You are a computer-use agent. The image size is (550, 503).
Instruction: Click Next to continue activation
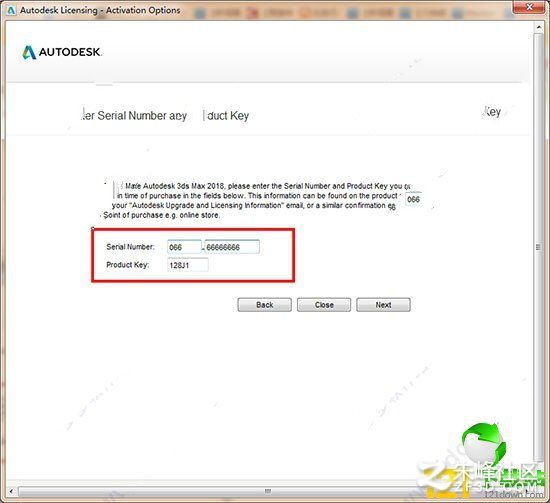(x=383, y=305)
